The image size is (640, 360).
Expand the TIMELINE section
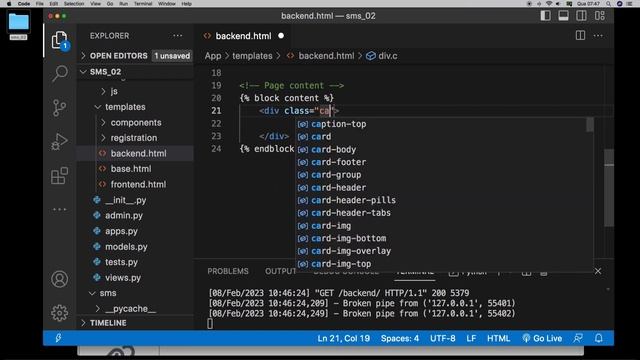coord(136,322)
